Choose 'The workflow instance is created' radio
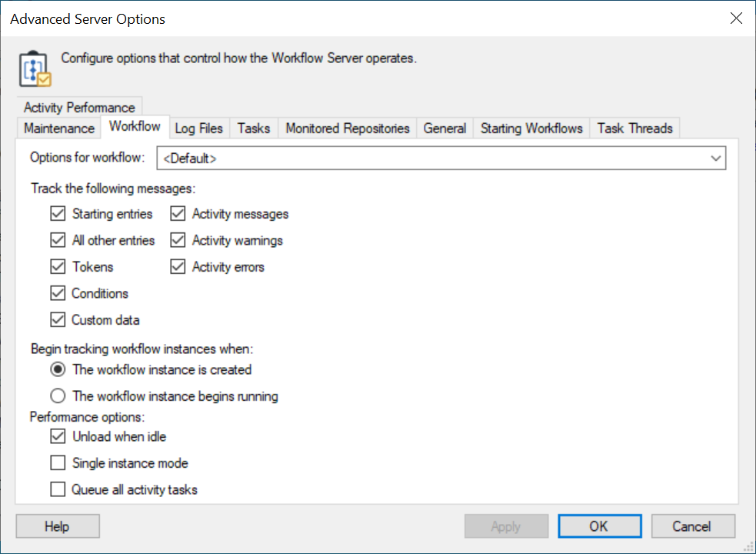Viewport: 756px width, 554px height. [58, 370]
